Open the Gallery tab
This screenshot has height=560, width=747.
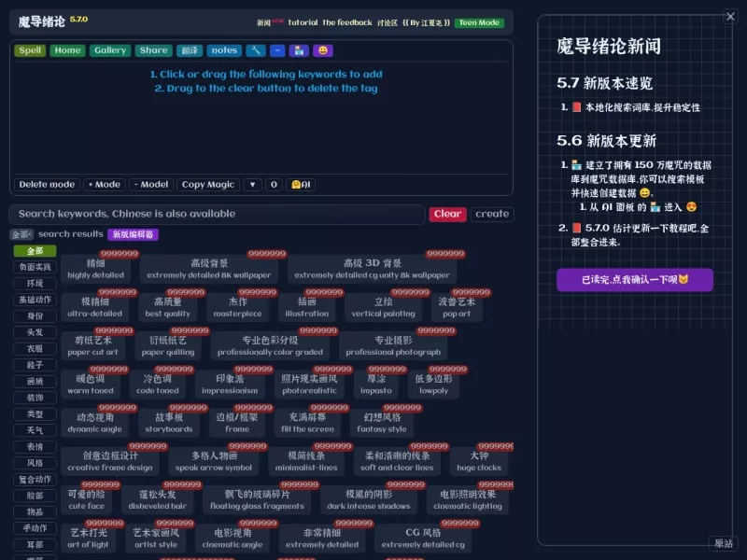110,50
